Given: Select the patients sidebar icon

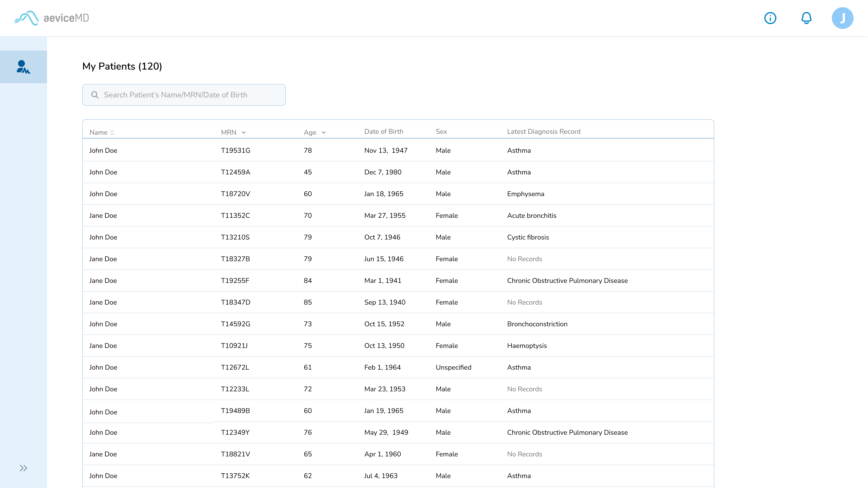Looking at the screenshot, I should coord(23,67).
